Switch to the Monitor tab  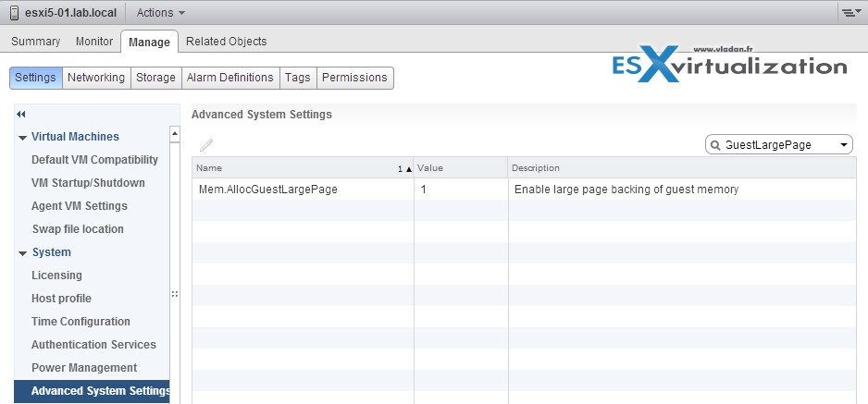94,42
